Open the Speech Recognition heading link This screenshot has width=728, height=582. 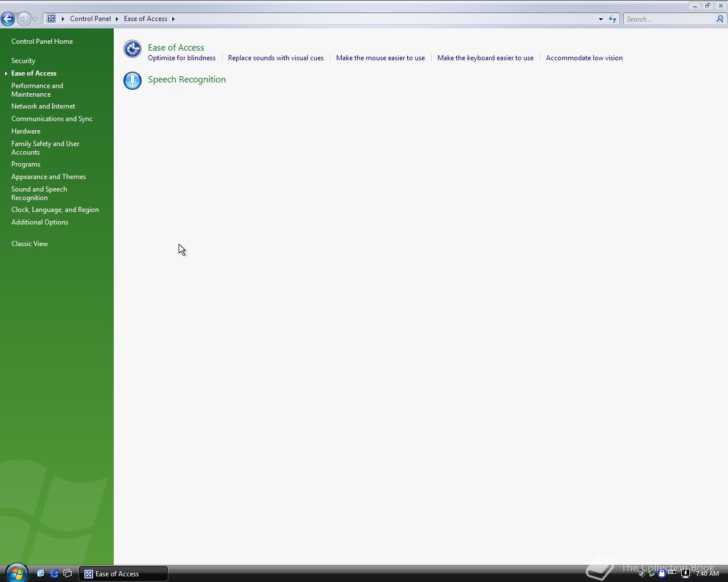click(x=187, y=80)
